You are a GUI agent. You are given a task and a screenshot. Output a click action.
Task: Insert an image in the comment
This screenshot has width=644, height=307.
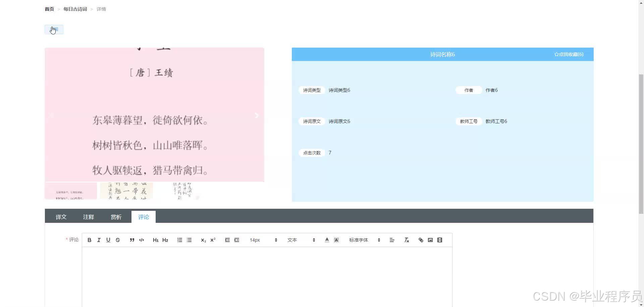click(430, 240)
